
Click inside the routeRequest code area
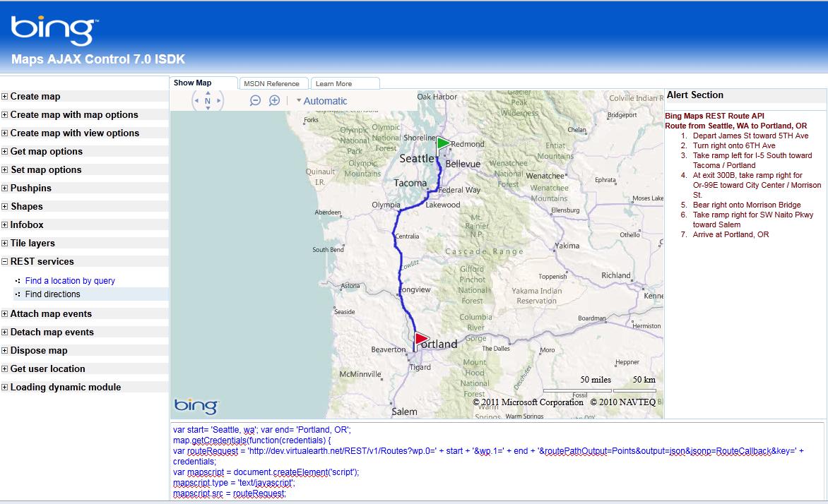click(424, 452)
